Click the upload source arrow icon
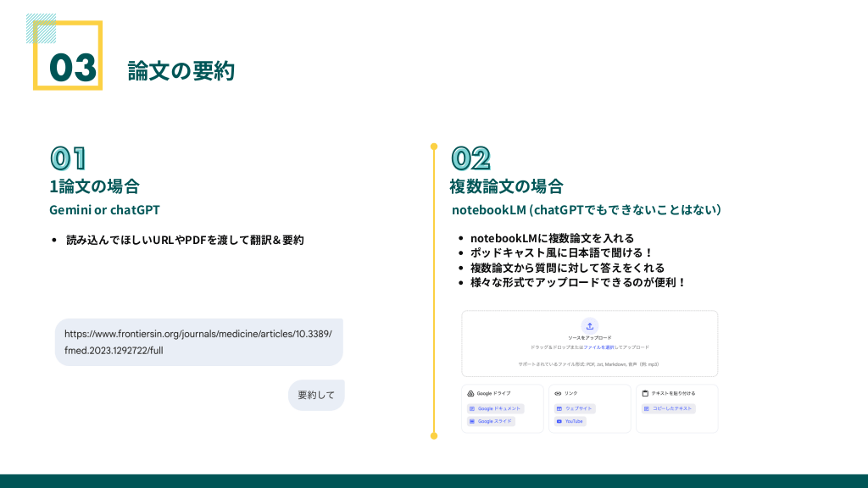The width and height of the screenshot is (868, 488). (590, 326)
